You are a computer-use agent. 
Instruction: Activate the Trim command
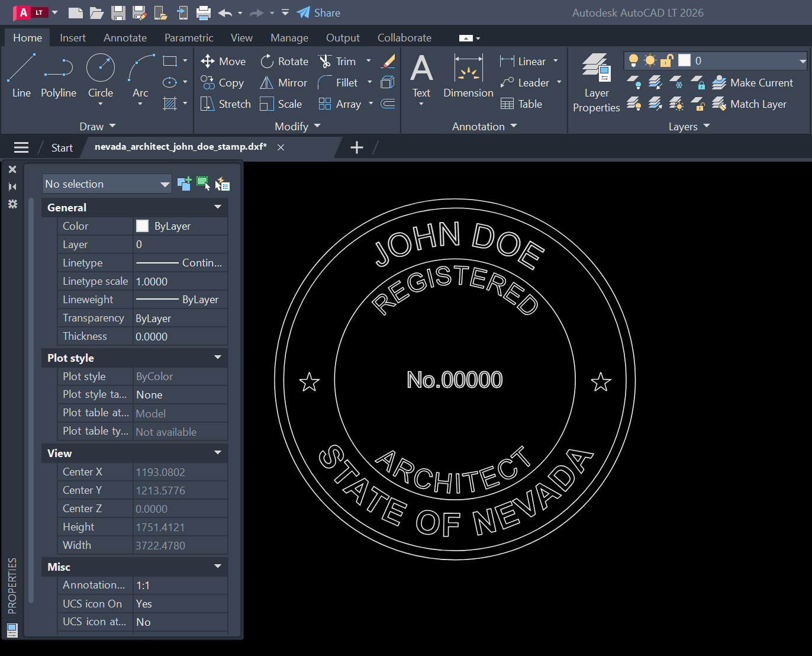337,61
